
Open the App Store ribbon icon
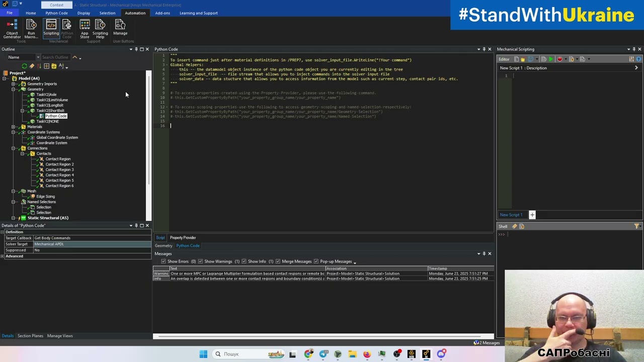[85, 29]
